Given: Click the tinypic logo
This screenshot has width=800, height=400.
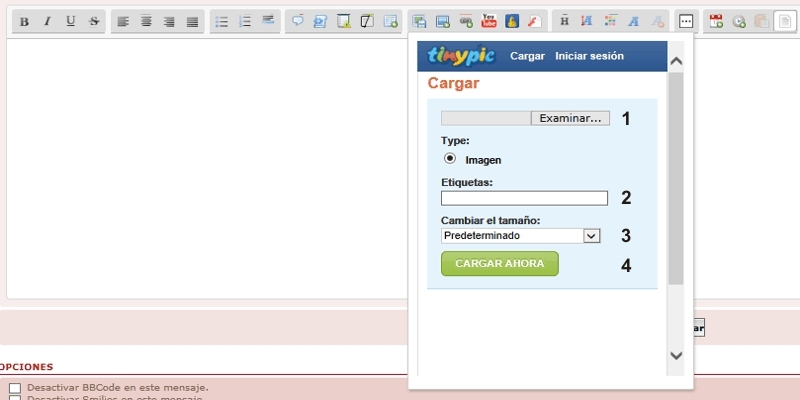Looking at the screenshot, I should [x=461, y=56].
